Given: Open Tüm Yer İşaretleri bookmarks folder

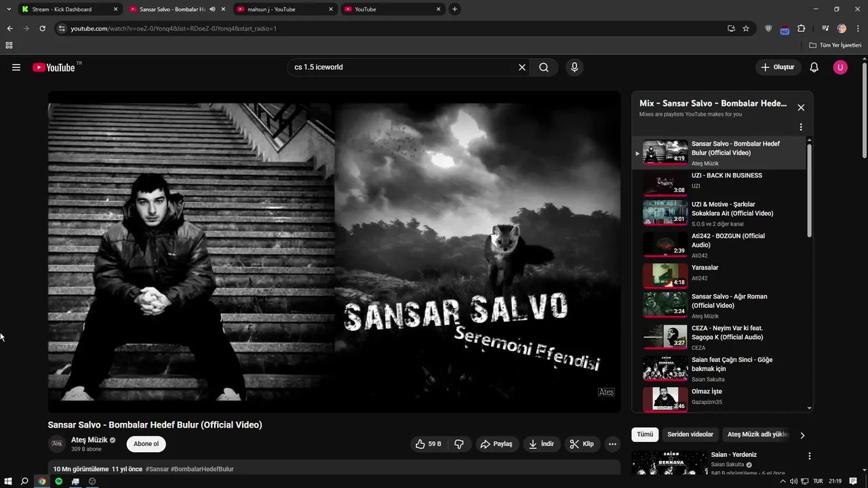Looking at the screenshot, I should click(x=835, y=45).
